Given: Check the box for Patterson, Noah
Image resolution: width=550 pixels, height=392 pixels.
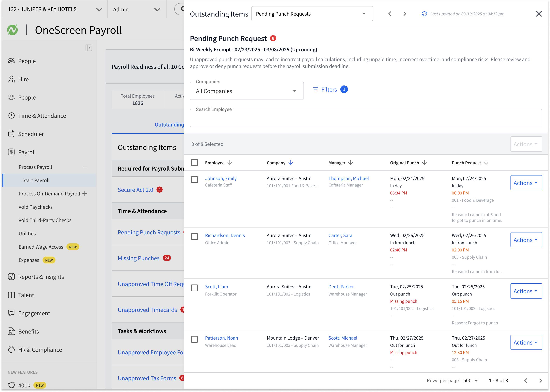Looking at the screenshot, I should point(194,339).
